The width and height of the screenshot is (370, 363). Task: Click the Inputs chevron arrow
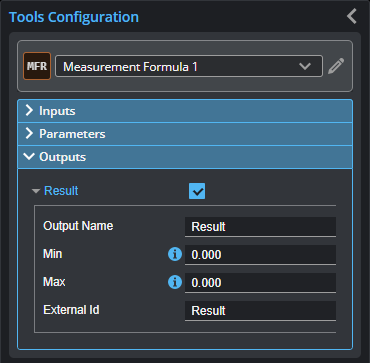point(29,111)
